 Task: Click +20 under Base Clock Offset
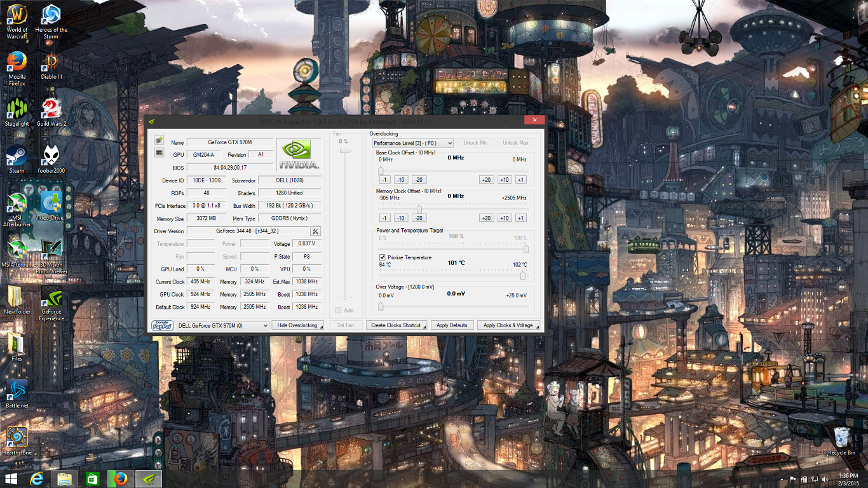point(487,180)
